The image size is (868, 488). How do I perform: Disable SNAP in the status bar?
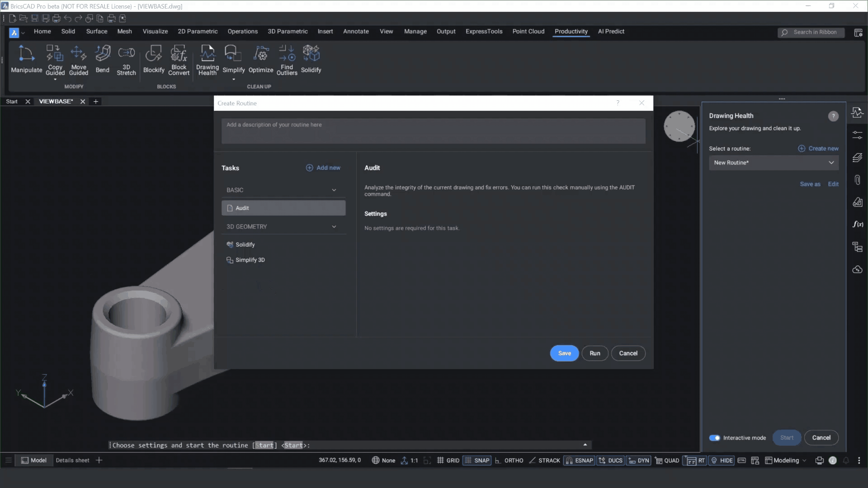(x=477, y=460)
